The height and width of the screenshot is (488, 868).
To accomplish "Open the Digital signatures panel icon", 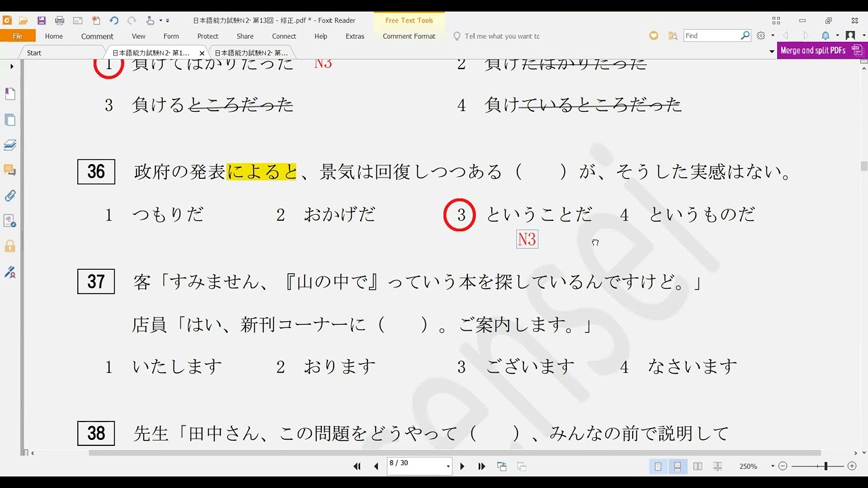I will tap(10, 221).
